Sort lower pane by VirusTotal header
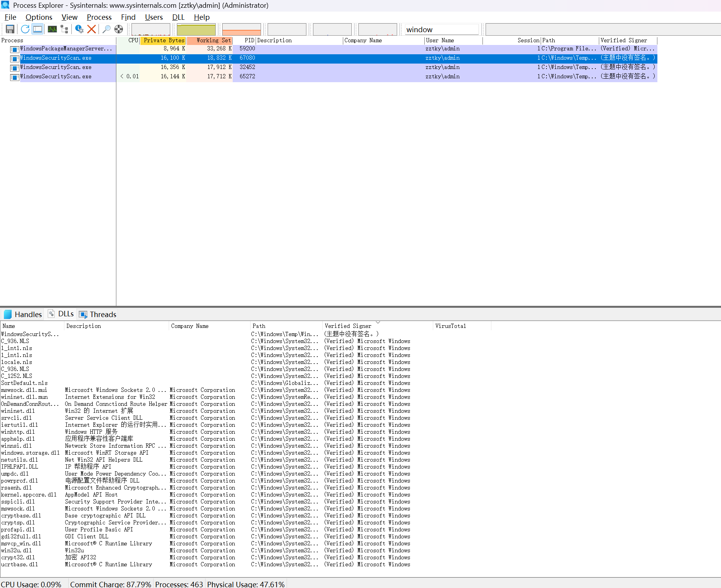The image size is (721, 588). 462,326
